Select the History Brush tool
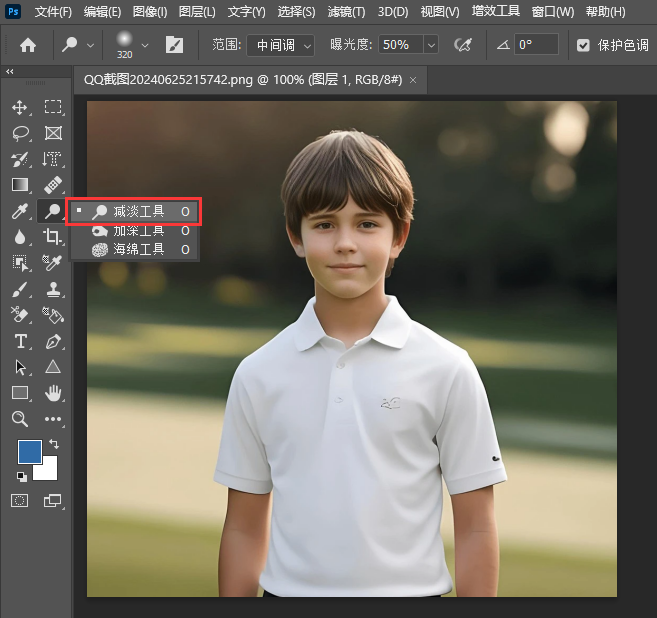This screenshot has height=618, width=657. coord(20,159)
